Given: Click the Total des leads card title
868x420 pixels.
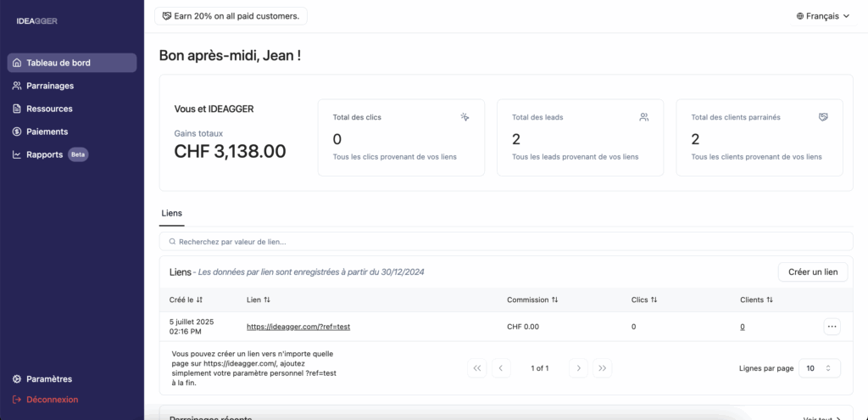Looking at the screenshot, I should pyautogui.click(x=537, y=117).
